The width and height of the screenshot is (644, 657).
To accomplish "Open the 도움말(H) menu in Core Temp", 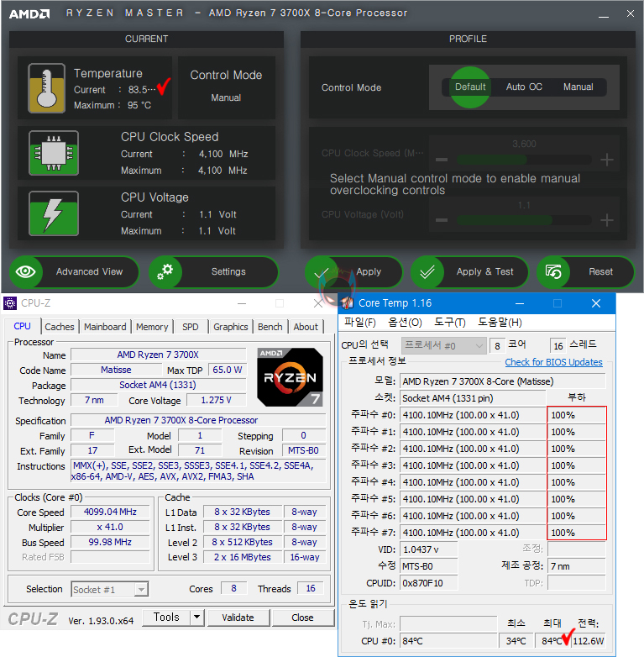I will point(500,323).
